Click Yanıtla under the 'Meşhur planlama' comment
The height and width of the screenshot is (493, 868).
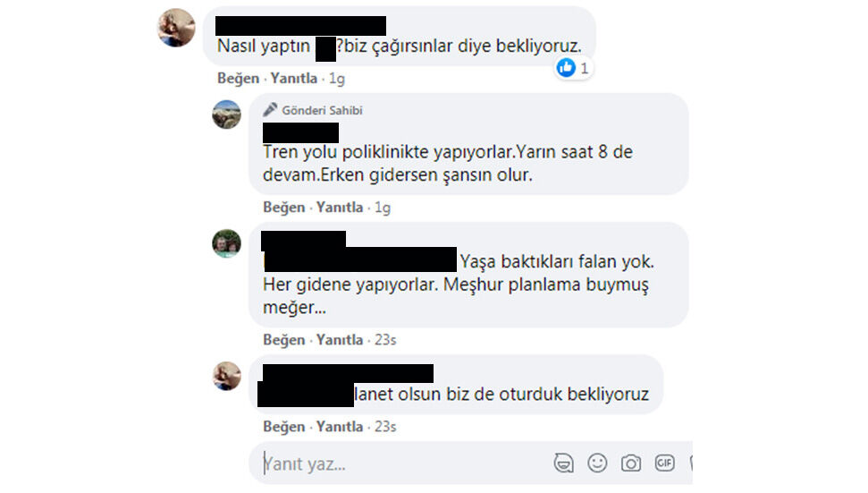coord(340,340)
